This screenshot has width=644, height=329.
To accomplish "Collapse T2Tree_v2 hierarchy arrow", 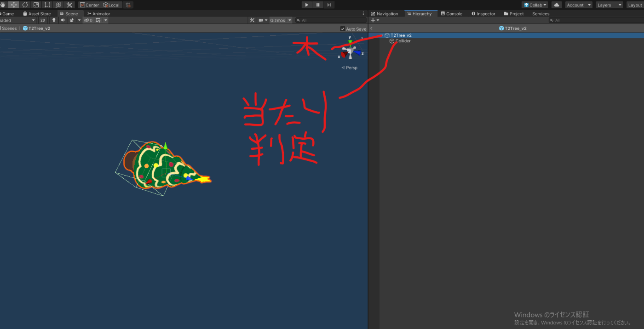I will (381, 35).
